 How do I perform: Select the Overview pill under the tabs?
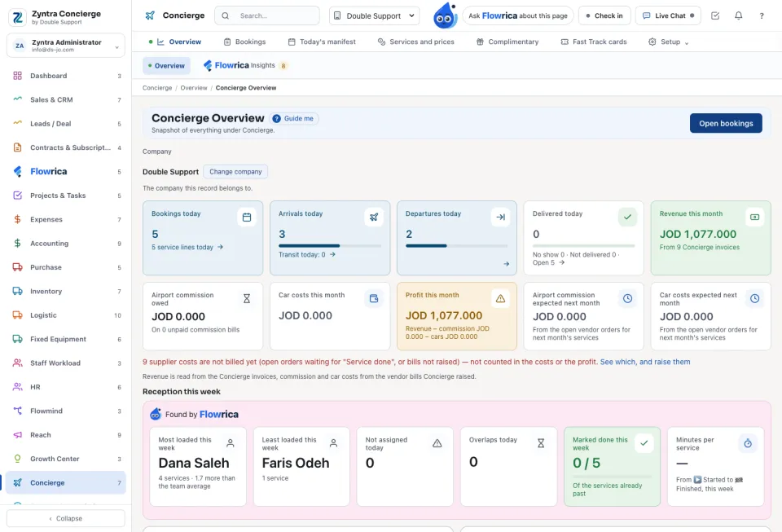[166, 66]
